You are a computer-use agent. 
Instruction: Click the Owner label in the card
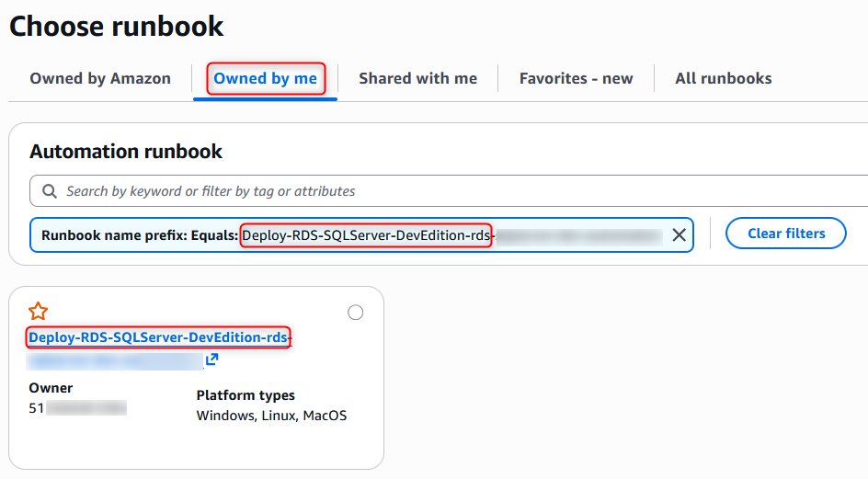pyautogui.click(x=51, y=388)
